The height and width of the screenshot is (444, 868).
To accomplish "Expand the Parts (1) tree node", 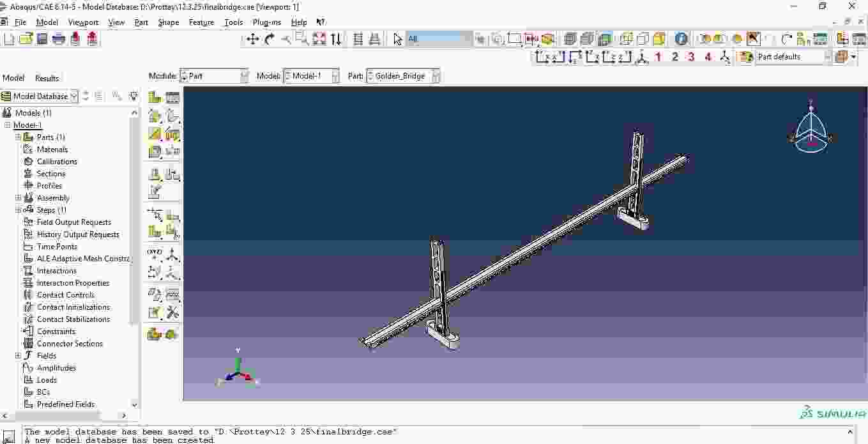I will tap(19, 137).
